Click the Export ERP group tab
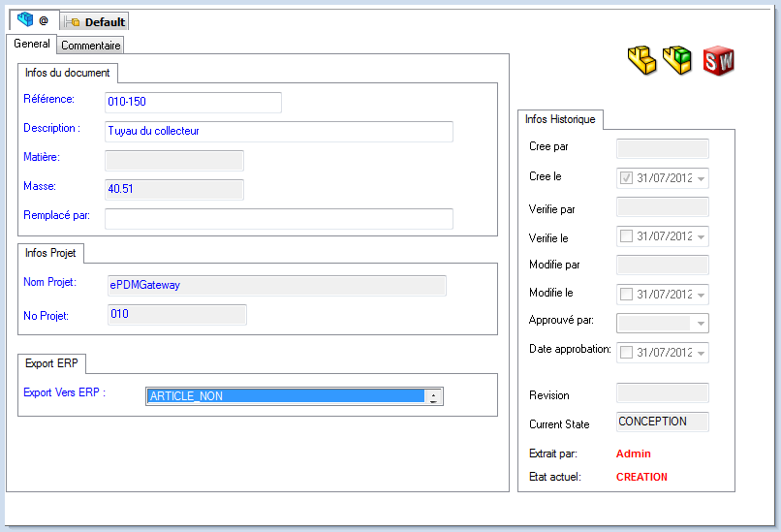Viewport: 781px width, 532px height. tap(52, 363)
